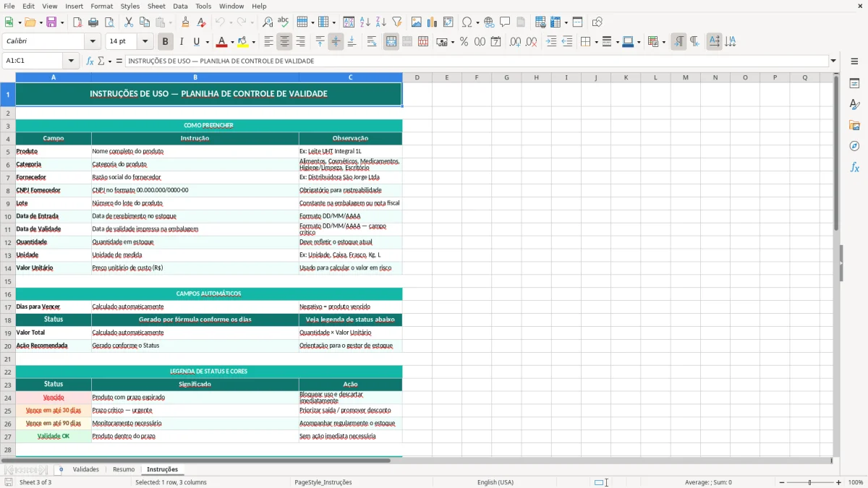The image size is (868, 488).
Task: Click the Cut scissors icon
Action: point(129,22)
